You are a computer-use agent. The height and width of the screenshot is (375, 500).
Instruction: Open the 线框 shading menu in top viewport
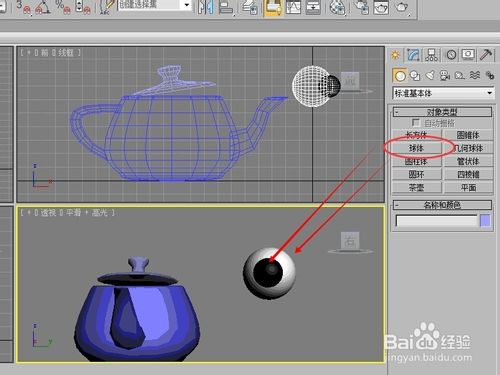[x=66, y=53]
